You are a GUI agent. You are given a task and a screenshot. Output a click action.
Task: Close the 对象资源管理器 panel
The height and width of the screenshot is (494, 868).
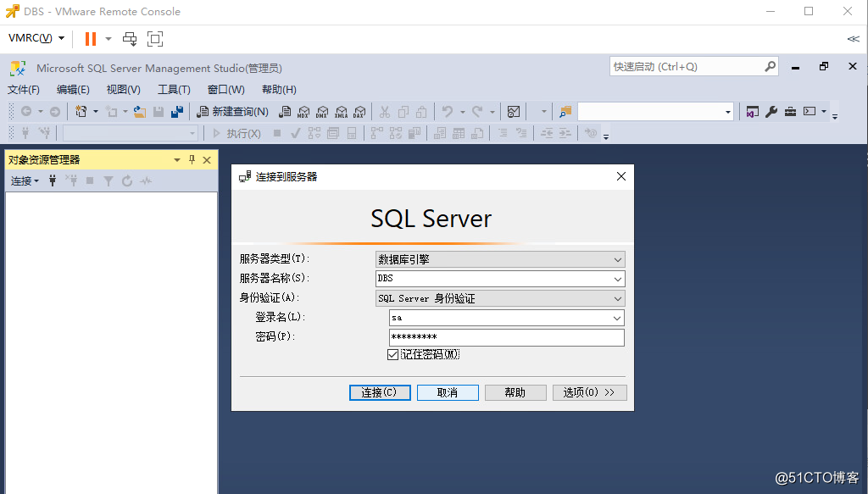(x=207, y=160)
